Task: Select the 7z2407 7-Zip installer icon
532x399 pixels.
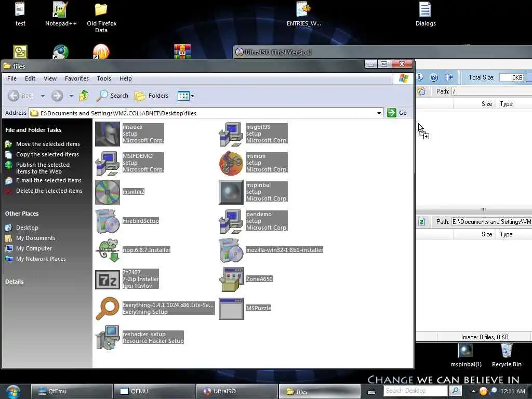Action: click(107, 280)
